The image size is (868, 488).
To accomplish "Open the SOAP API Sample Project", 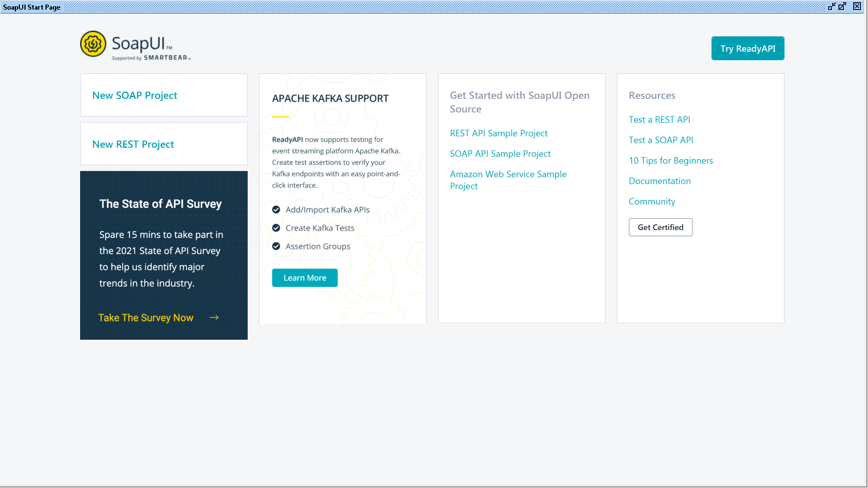I will (x=500, y=153).
